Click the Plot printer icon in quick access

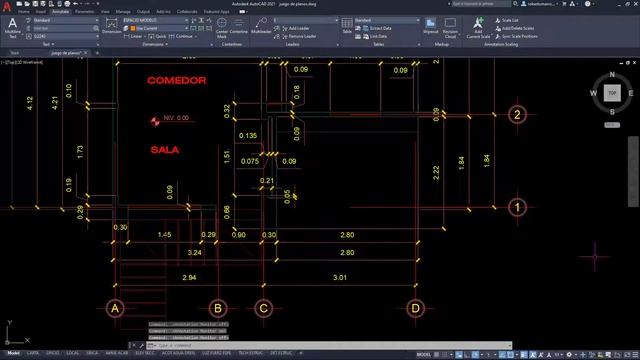pyautogui.click(x=67, y=4)
